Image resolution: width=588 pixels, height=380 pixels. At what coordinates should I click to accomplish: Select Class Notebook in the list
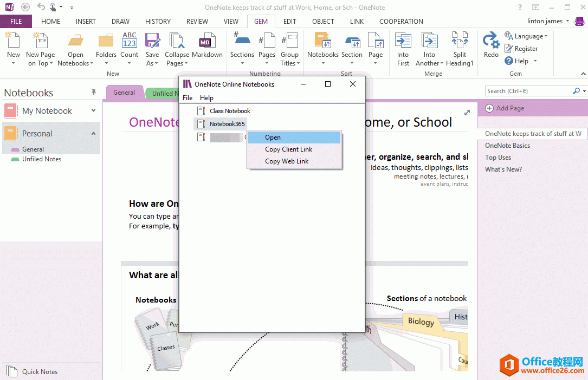(230, 111)
